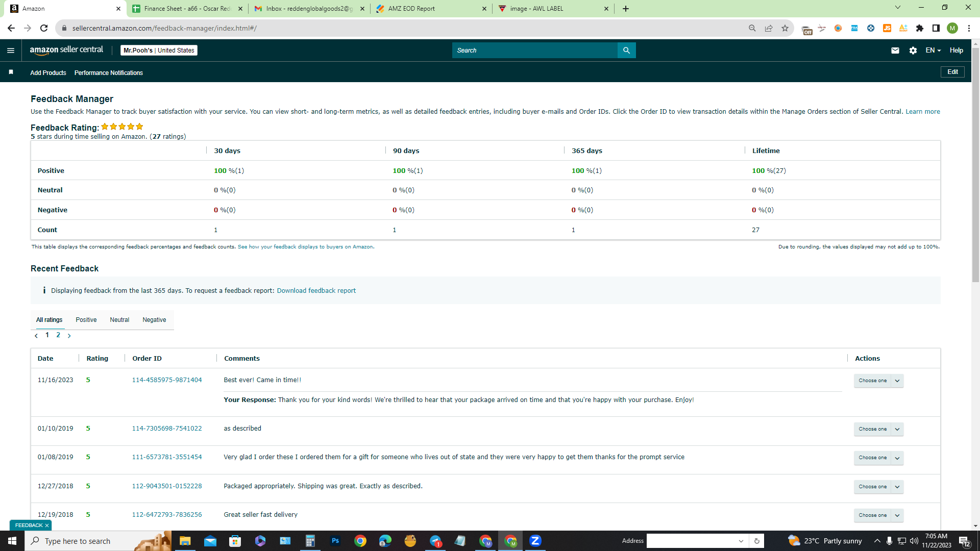The image size is (980, 551).
Task: Open order 114-4585975-9871404
Action: (167, 380)
